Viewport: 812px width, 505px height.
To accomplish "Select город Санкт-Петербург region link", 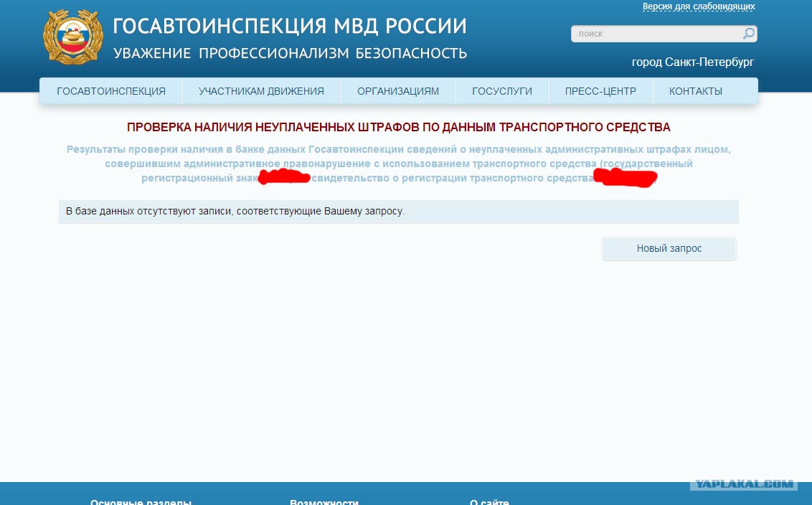I will (x=692, y=62).
